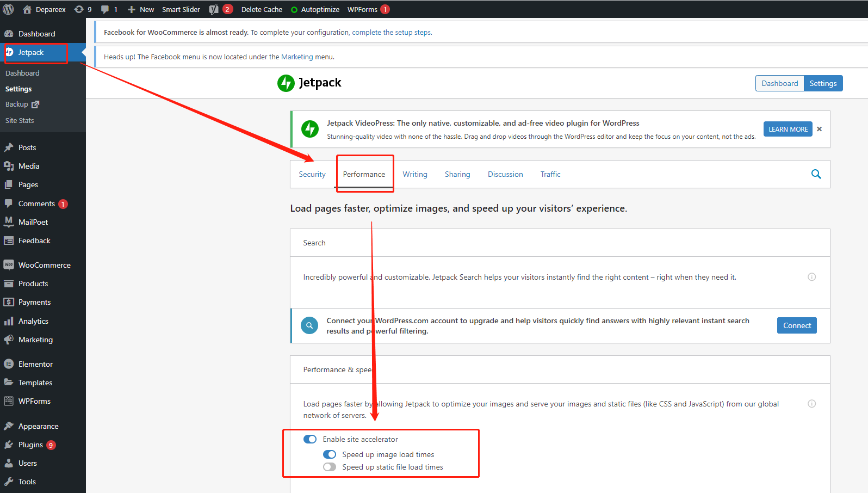Image resolution: width=868 pixels, height=493 pixels.
Task: Open the info icon for site accelerator section
Action: (811, 404)
